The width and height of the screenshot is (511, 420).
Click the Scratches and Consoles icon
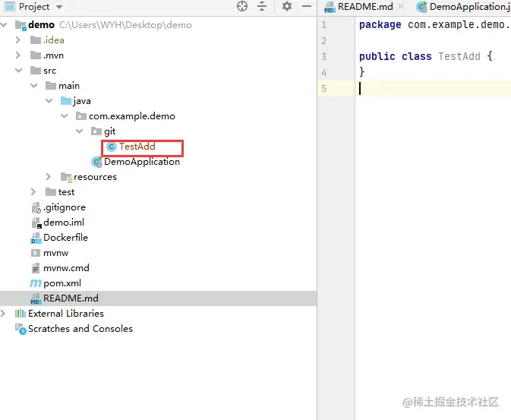(x=21, y=329)
